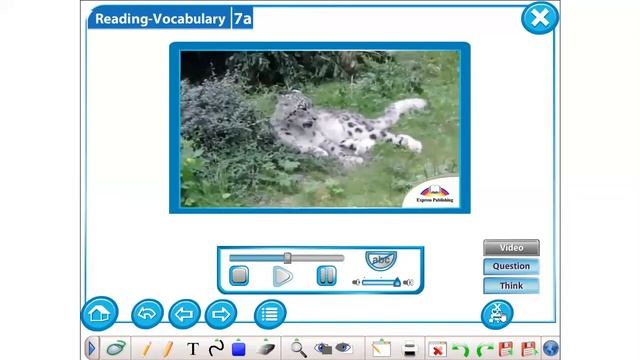
Task: Switch to the Video tab
Action: 511,247
